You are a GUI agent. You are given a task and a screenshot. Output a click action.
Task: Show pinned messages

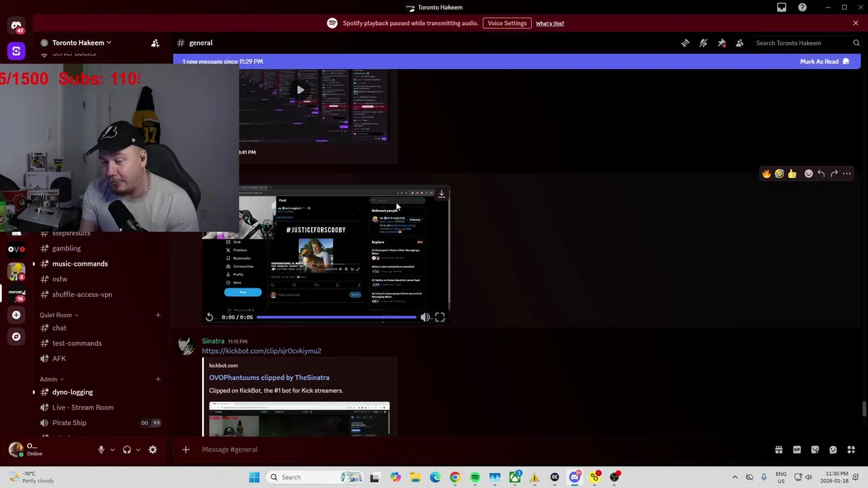pos(722,43)
